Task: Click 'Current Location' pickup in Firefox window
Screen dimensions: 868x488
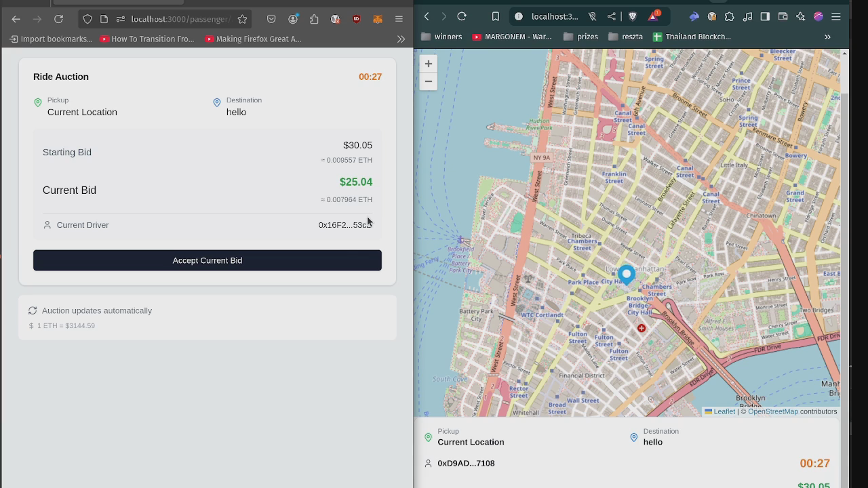Action: [x=82, y=113]
